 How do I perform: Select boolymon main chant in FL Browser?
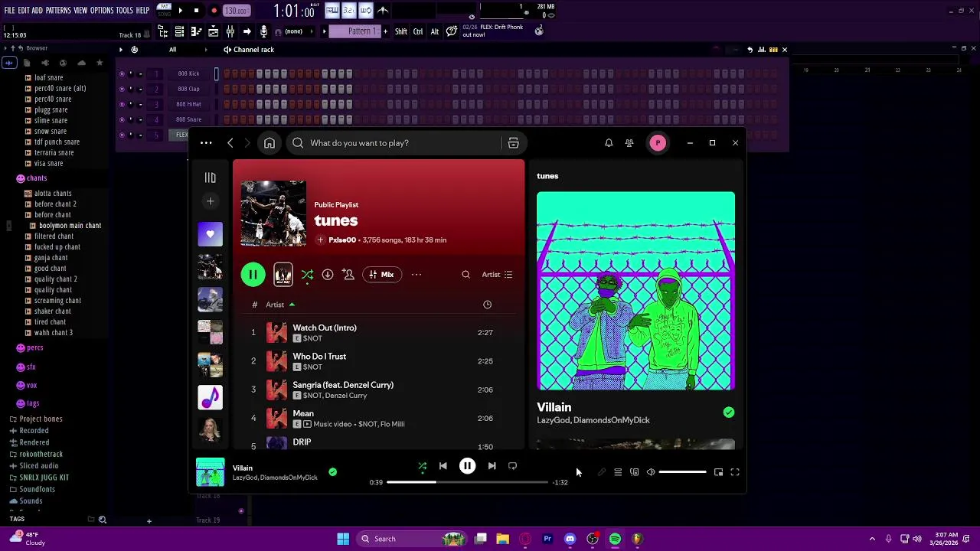pos(70,226)
